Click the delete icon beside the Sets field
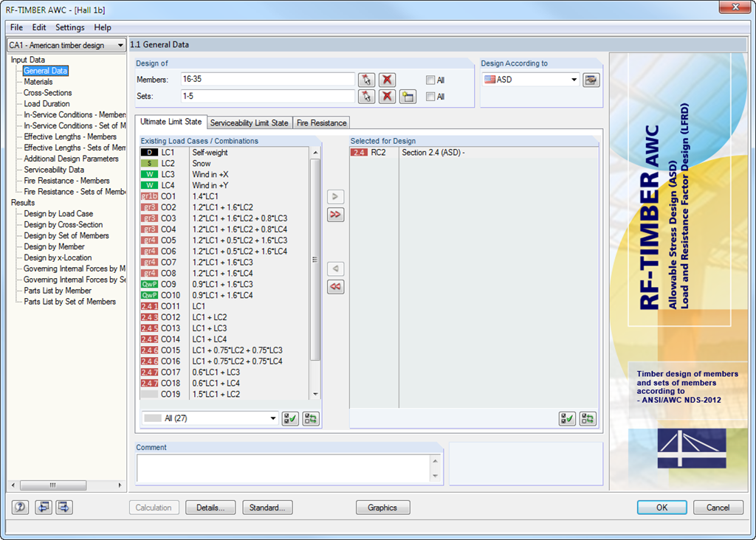756x540 pixels. pos(387,96)
